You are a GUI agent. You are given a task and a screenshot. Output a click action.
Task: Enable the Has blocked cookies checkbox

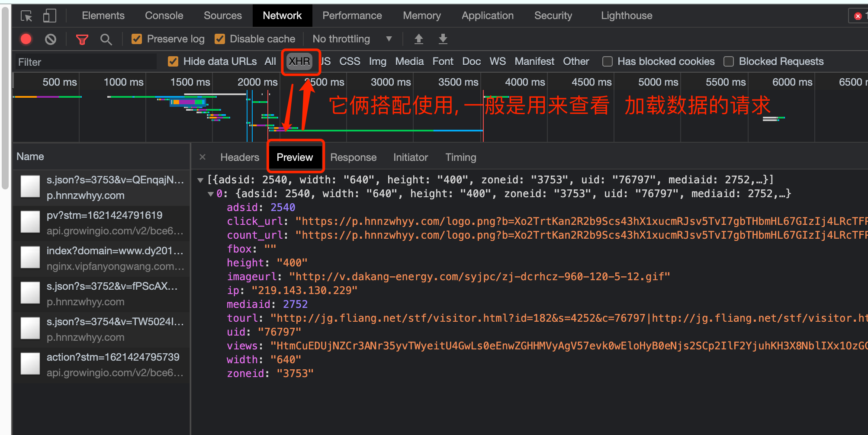pyautogui.click(x=608, y=61)
